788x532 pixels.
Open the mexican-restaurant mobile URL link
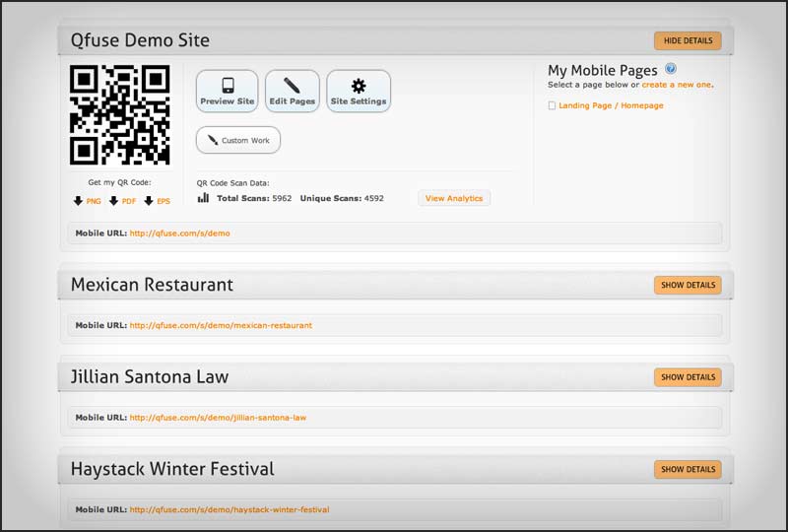221,325
